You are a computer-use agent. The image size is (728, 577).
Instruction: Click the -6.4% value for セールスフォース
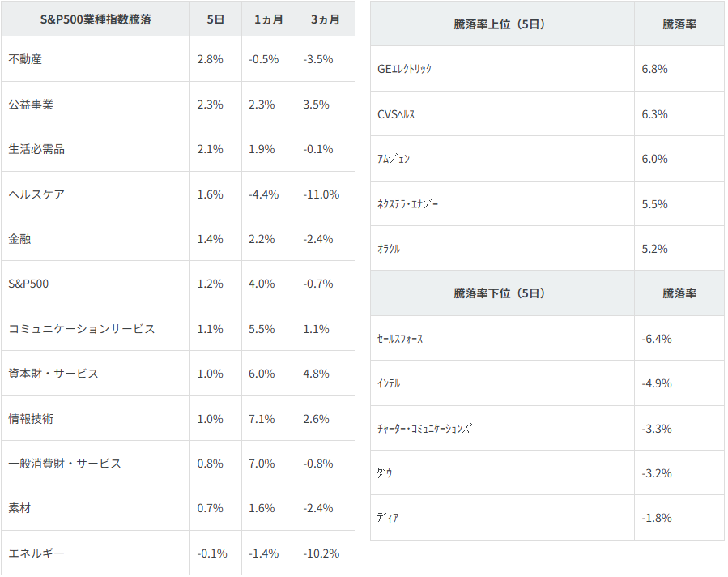tap(657, 339)
